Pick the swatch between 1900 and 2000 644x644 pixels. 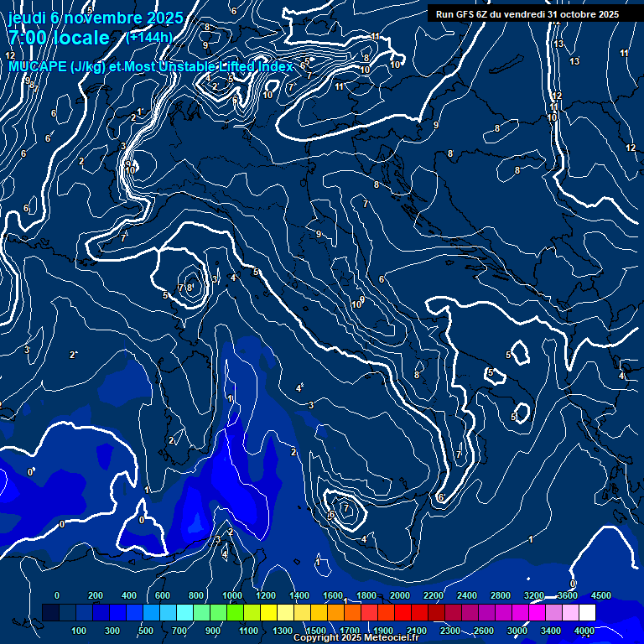coord(386,612)
